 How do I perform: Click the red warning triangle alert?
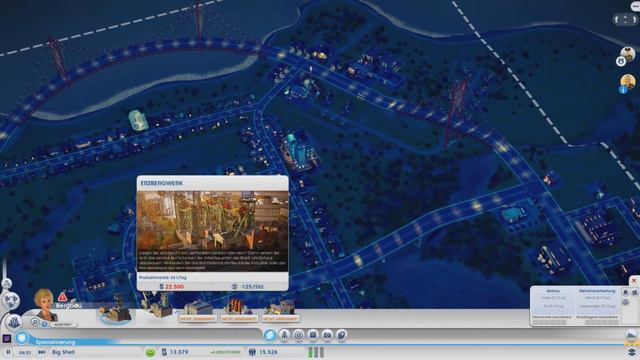[x=62, y=296]
